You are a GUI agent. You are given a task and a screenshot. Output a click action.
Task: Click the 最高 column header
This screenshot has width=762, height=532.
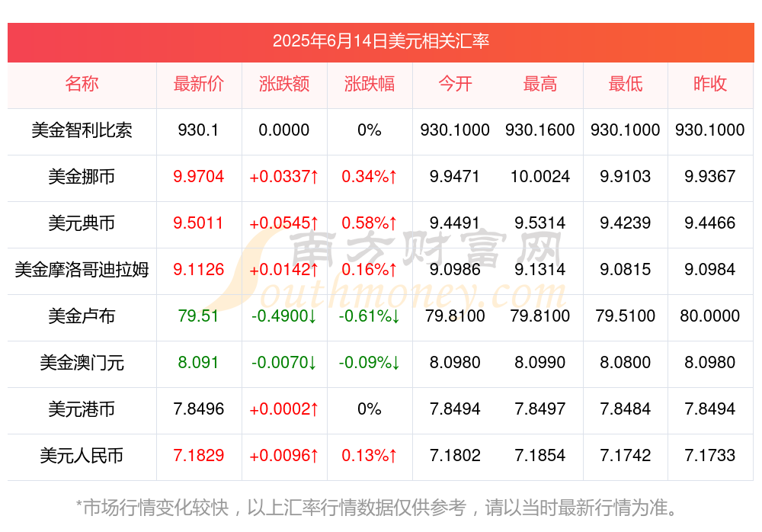[540, 84]
